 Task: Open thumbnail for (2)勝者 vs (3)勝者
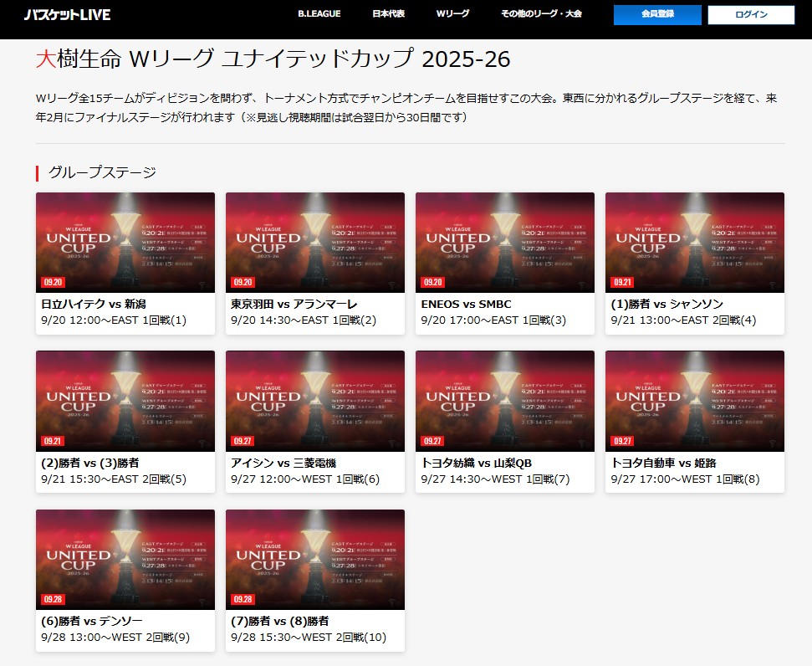coord(125,401)
